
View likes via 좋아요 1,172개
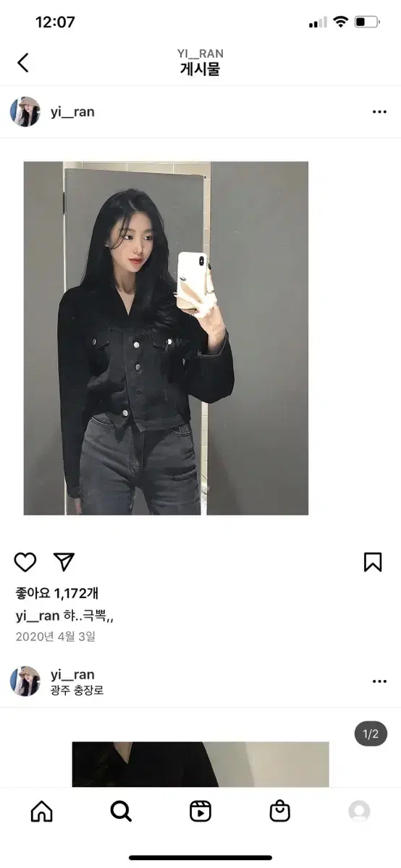click(56, 593)
